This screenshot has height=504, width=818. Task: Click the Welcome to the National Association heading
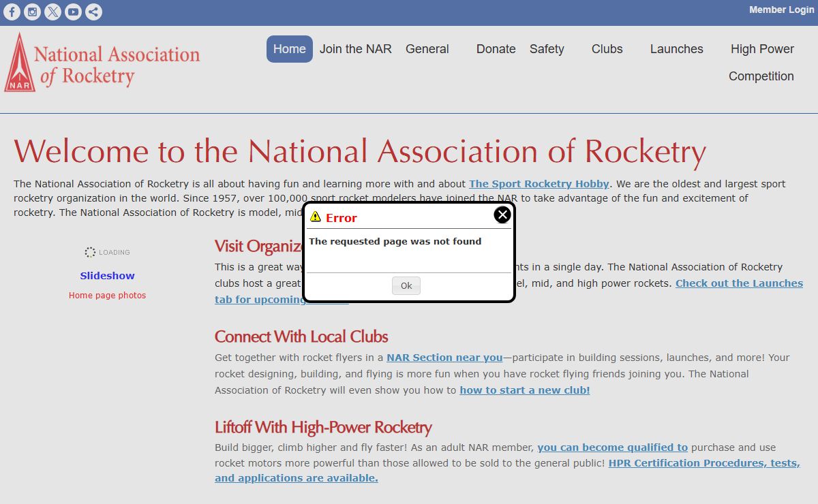(x=360, y=151)
